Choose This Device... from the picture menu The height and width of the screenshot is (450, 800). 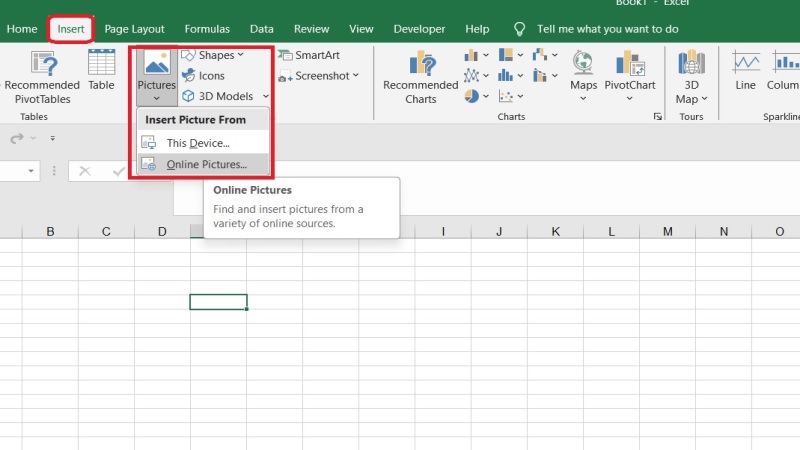click(x=203, y=143)
